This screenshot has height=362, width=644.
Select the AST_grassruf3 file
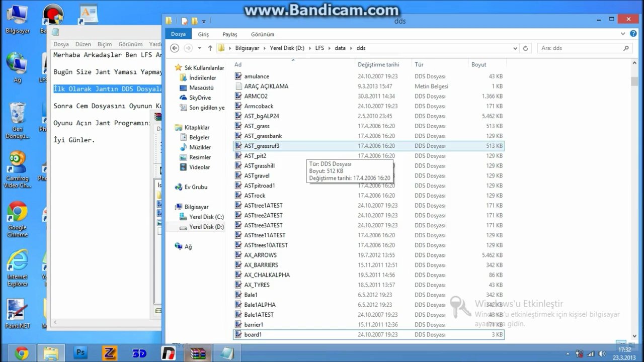369,146
